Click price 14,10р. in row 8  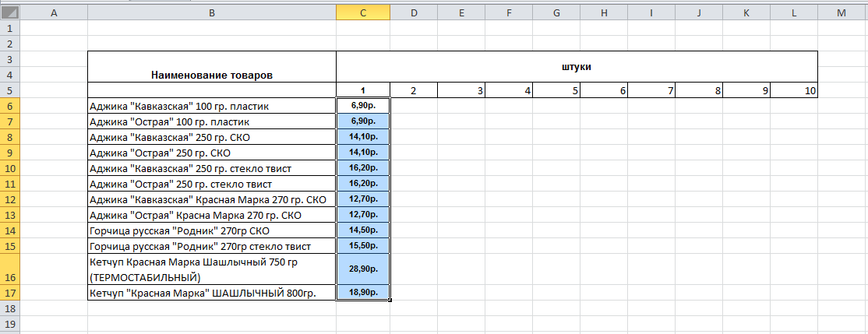[x=363, y=137]
